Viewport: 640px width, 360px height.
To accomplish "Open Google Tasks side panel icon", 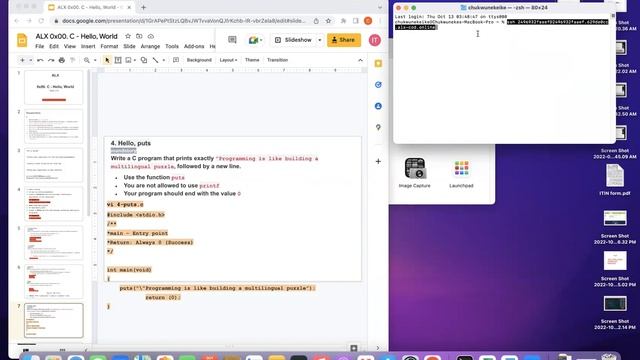I will pyautogui.click(x=378, y=85).
